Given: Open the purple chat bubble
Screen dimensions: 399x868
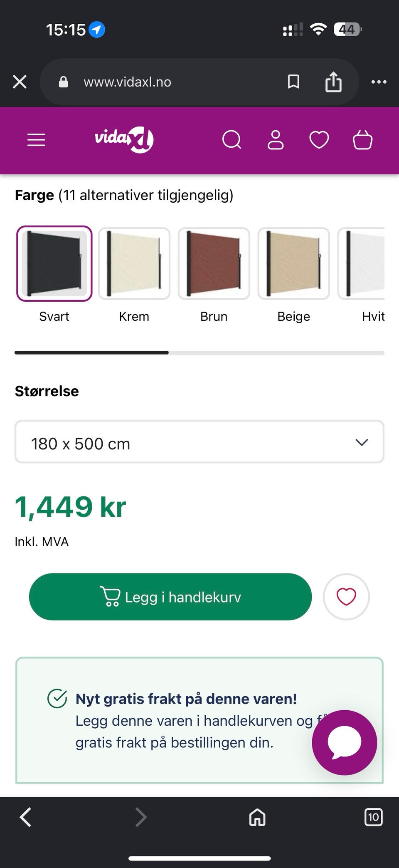Looking at the screenshot, I should tap(345, 742).
